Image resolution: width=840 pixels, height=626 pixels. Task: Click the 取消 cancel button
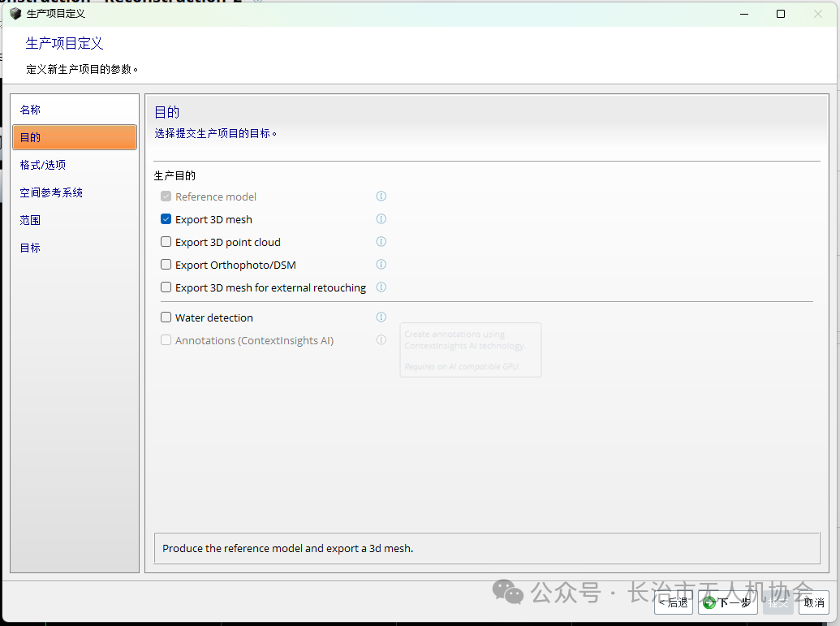[814, 602]
